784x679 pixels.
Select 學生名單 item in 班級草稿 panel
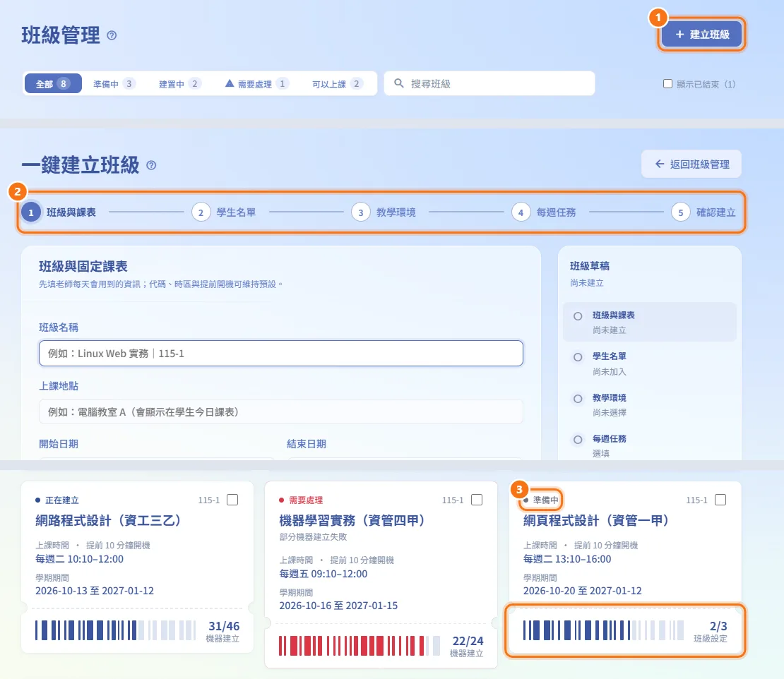pyautogui.click(x=650, y=363)
